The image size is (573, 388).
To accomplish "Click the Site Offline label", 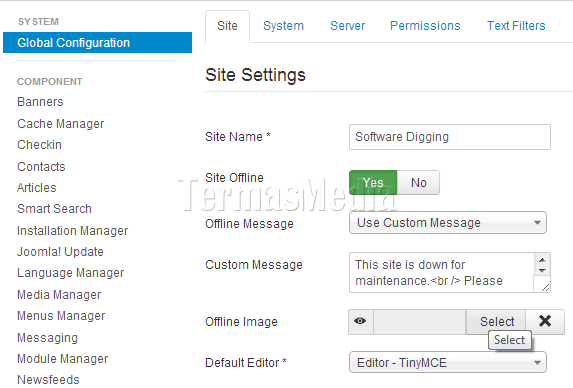I will 234,178.
